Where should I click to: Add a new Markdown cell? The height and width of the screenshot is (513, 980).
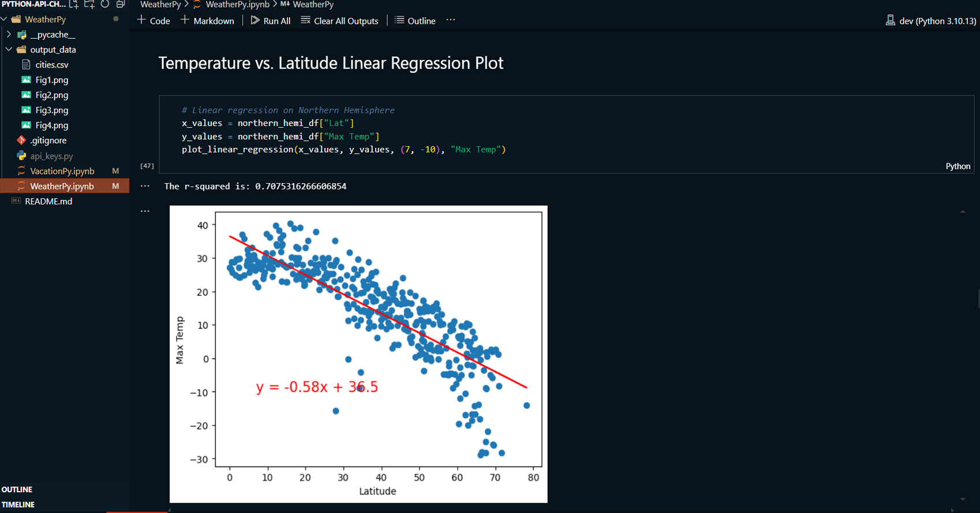pyautogui.click(x=207, y=21)
